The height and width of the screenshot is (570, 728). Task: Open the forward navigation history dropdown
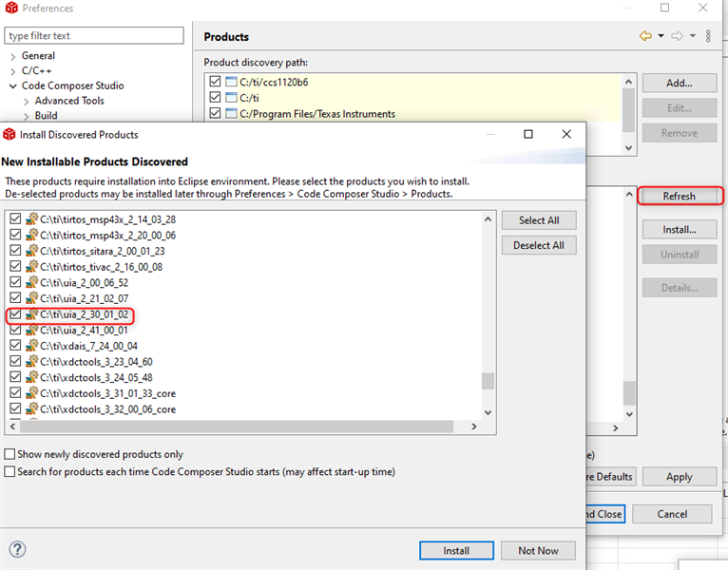tap(692, 36)
